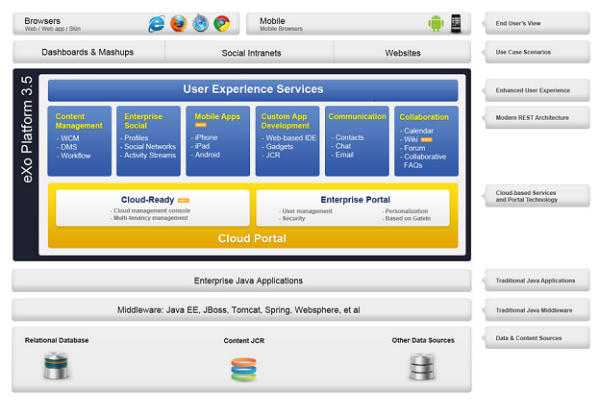Click the User Experience Services banner
Image resolution: width=600 pixels, height=406 pixels.
(253, 90)
